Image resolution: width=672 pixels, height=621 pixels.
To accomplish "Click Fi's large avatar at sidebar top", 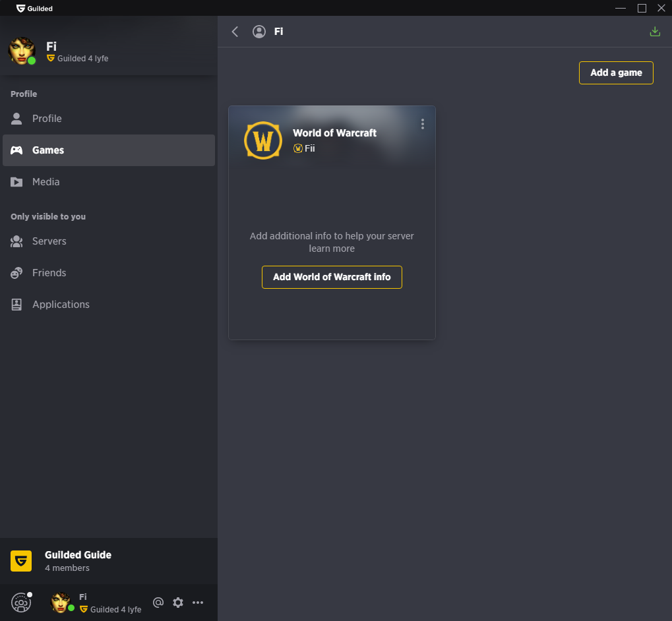I will pyautogui.click(x=21, y=51).
